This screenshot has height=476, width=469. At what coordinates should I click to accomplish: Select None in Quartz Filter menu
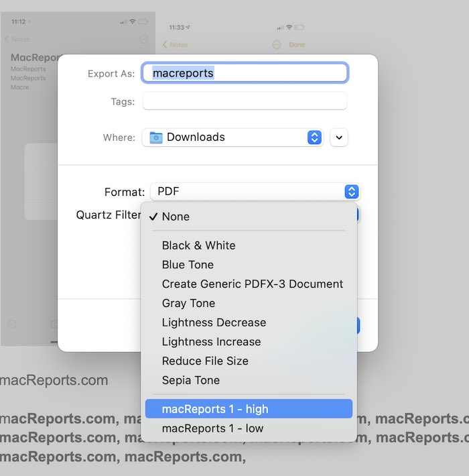(249, 217)
